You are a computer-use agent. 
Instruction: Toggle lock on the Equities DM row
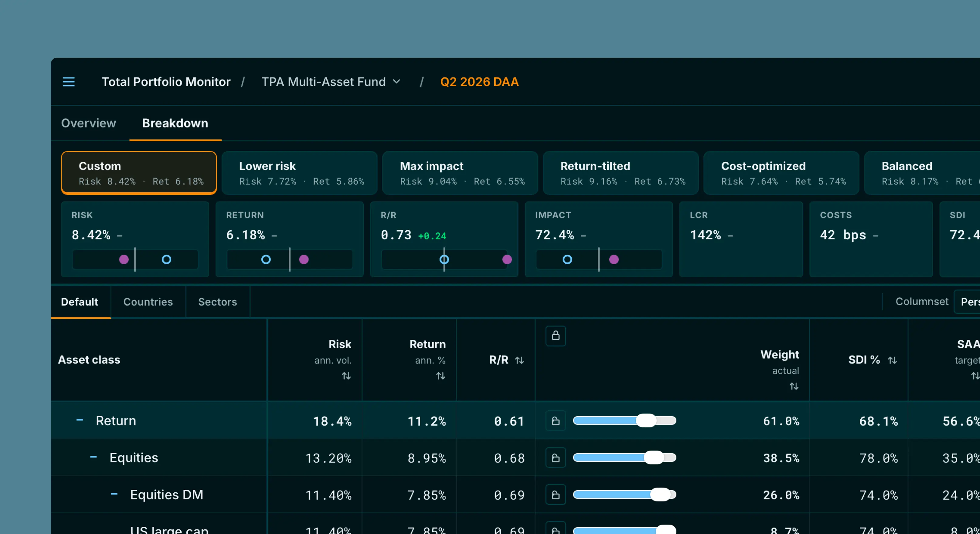tap(556, 495)
